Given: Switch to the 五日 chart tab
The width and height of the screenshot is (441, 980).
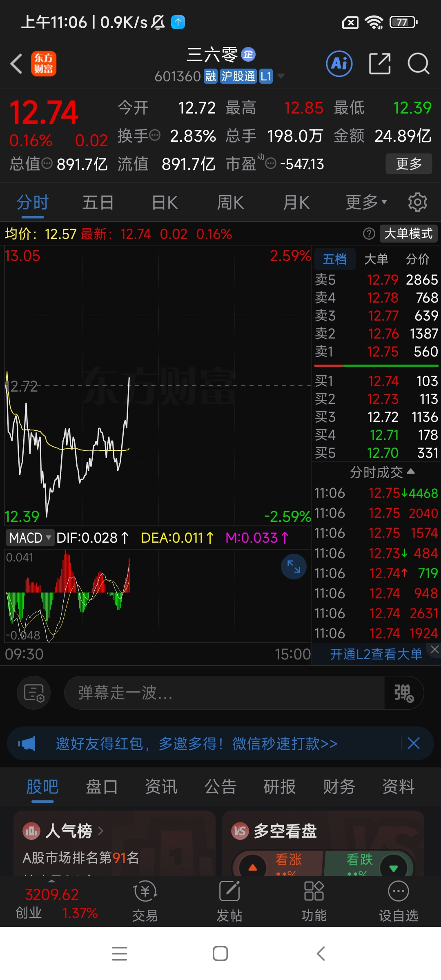Looking at the screenshot, I should click(x=98, y=203).
